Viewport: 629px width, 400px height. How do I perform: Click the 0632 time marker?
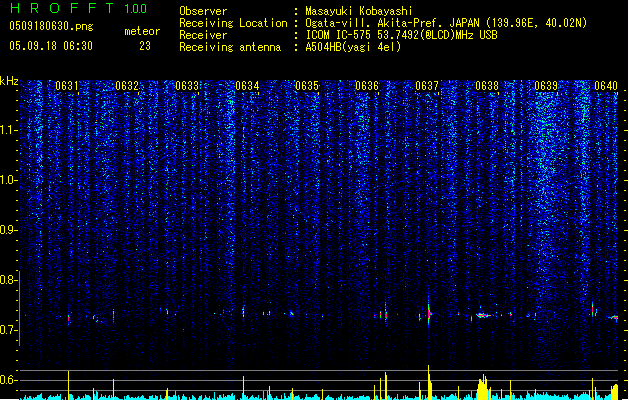coord(127,86)
